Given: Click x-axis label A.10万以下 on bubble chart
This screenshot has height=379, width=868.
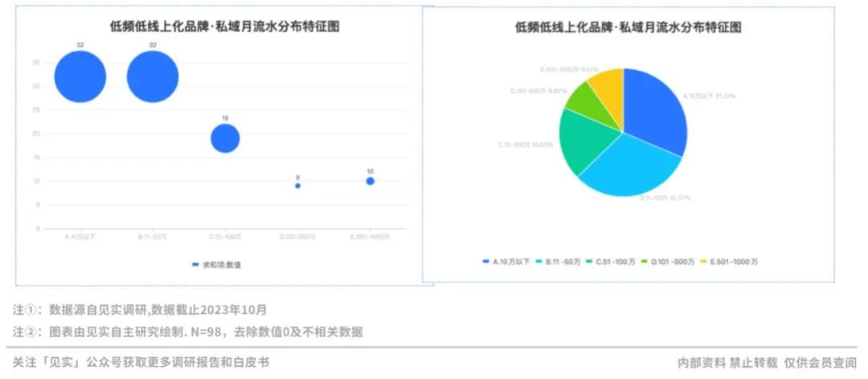Looking at the screenshot, I should click(x=80, y=237).
